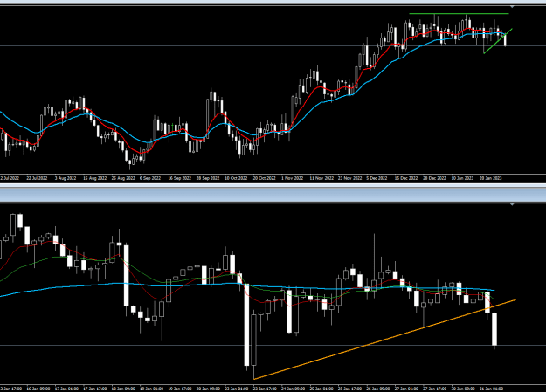Viewport: 546px width, 392px height.
Task: Click the '31 Jan 01:00' time label
Action: click(x=491, y=389)
